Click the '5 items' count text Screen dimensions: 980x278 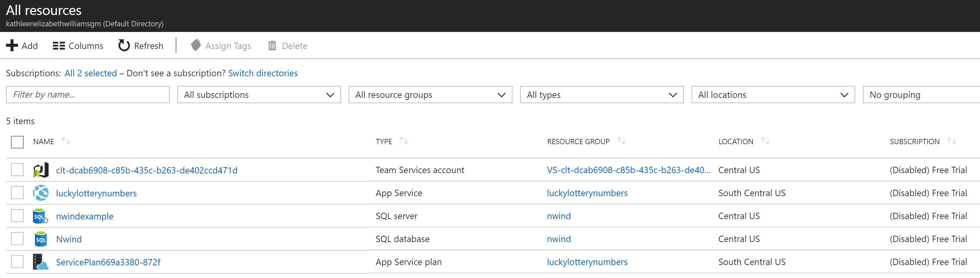(20, 121)
